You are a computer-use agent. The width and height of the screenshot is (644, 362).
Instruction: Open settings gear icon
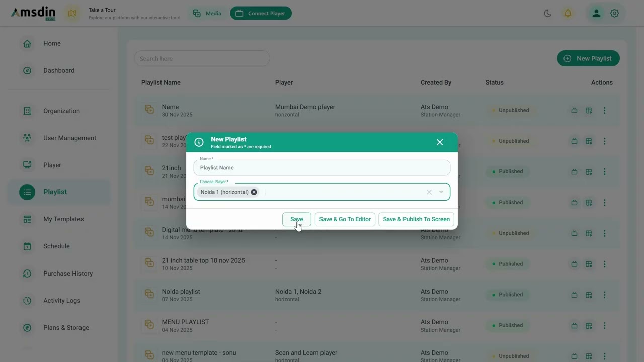pos(614,14)
